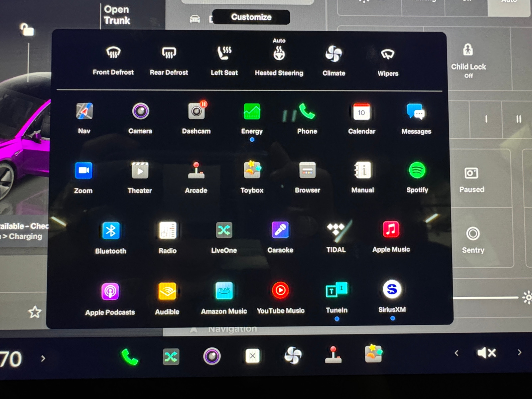Open LiveOne from the bottom dock
The image size is (532, 399).
pos(171,357)
